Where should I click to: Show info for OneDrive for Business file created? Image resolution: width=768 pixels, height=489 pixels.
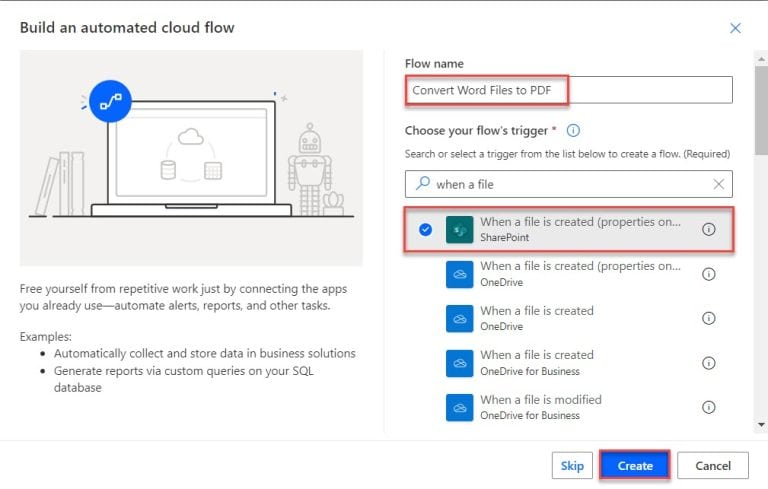click(708, 363)
